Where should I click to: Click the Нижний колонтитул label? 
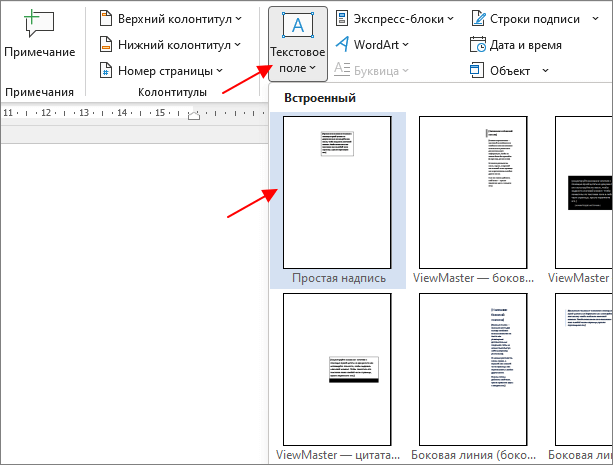(x=174, y=45)
